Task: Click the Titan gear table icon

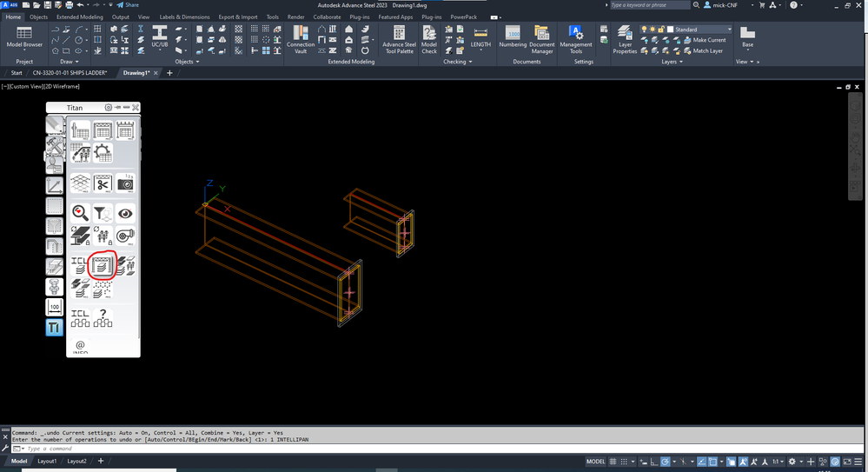Action: click(x=103, y=154)
